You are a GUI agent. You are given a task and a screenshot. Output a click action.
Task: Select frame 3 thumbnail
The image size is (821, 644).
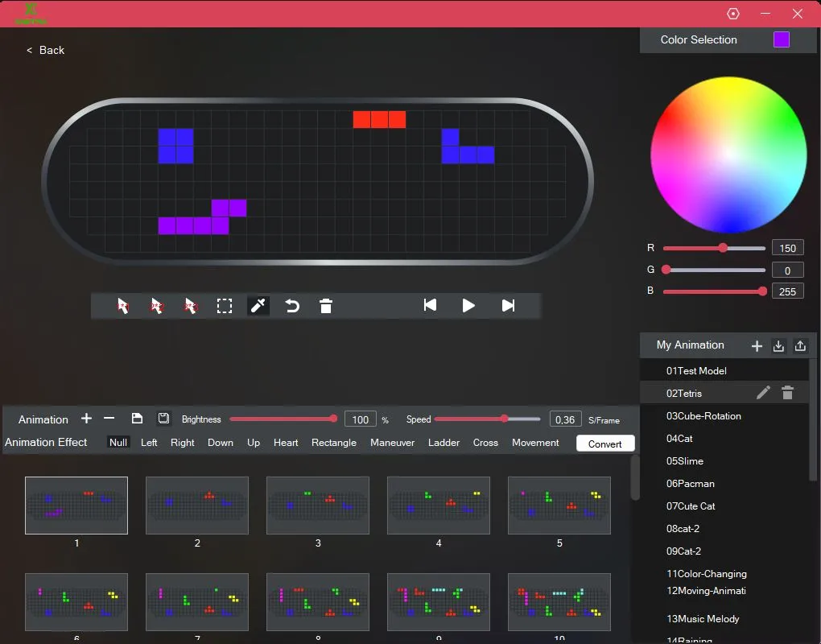pyautogui.click(x=318, y=506)
